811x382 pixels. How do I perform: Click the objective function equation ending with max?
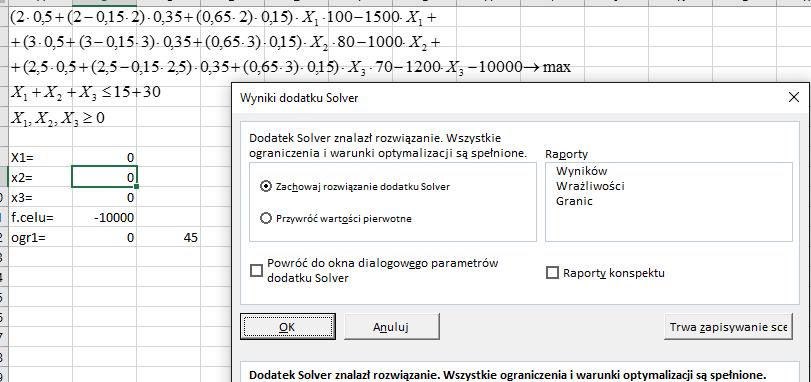click(x=290, y=43)
